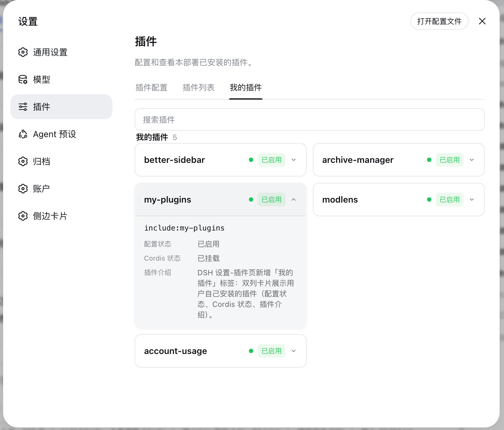Expand the account-usage plugin card
504x430 pixels.
294,351
